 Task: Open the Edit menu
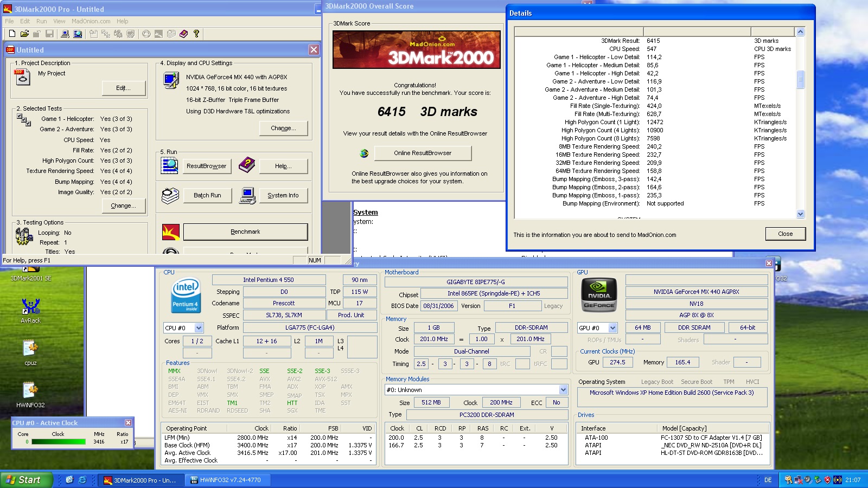[25, 21]
